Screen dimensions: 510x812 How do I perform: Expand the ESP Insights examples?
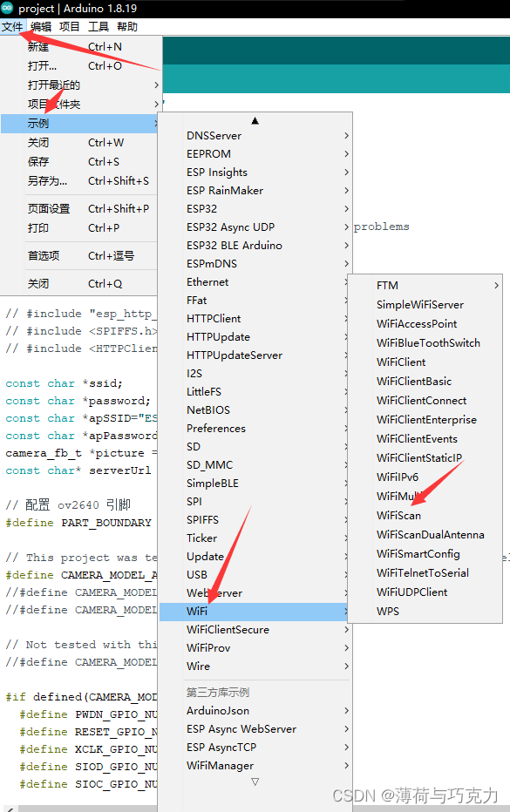tap(255, 172)
